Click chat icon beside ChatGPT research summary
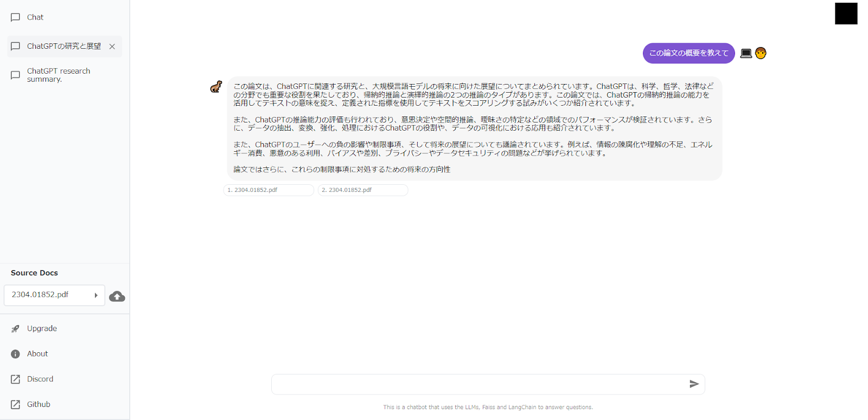Image resolution: width=868 pixels, height=420 pixels. (16, 75)
